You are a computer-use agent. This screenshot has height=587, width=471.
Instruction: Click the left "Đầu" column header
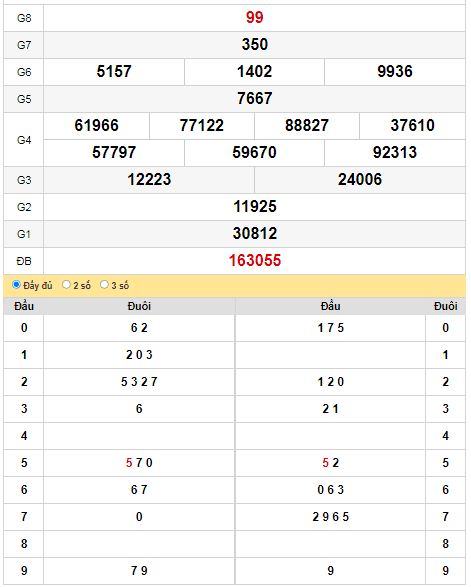(x=24, y=306)
